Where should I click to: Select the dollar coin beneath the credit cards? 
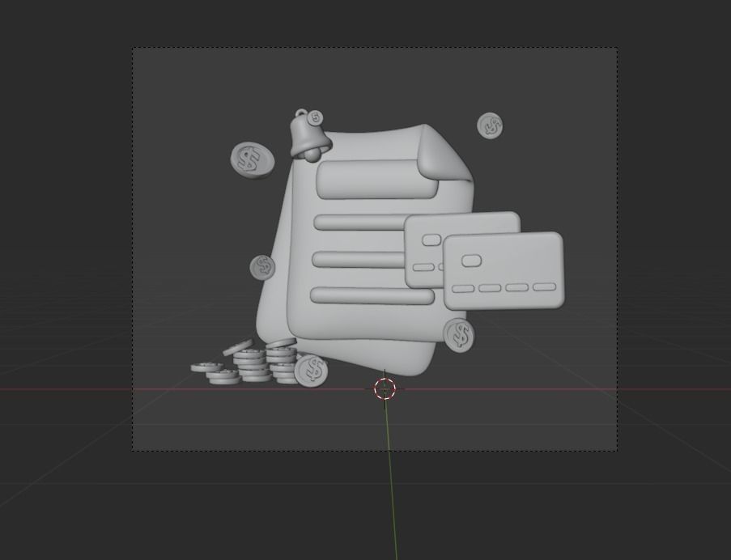(x=459, y=336)
